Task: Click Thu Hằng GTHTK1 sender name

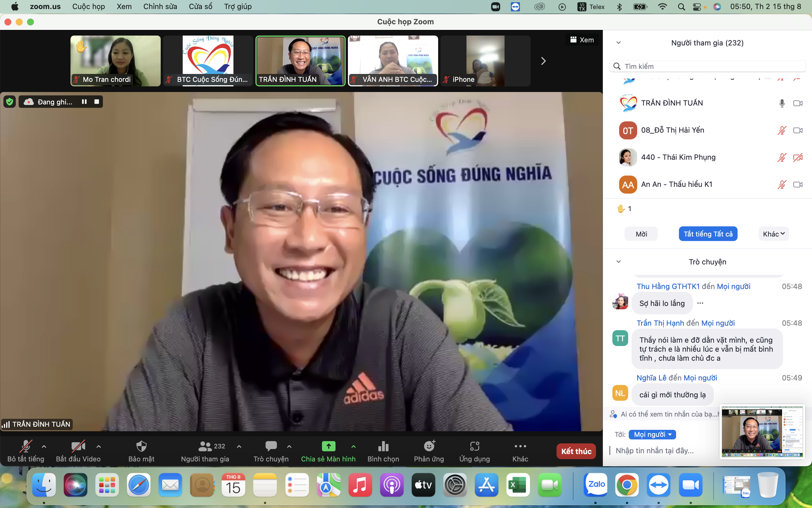Action: pyautogui.click(x=668, y=286)
